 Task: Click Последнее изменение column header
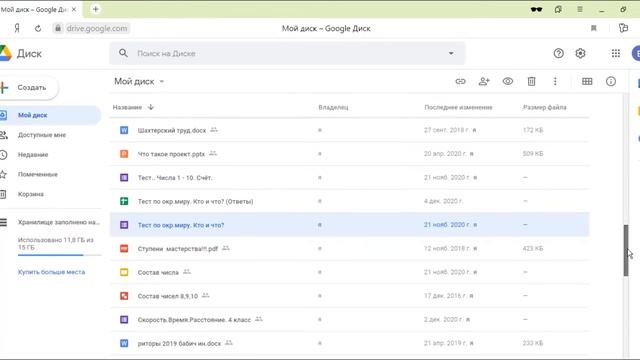coord(458,107)
